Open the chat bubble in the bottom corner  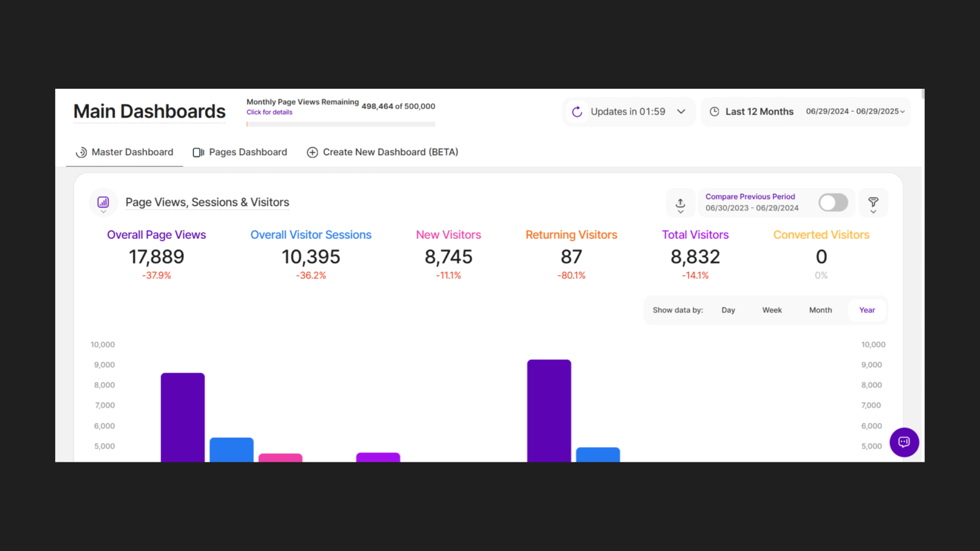pos(904,442)
